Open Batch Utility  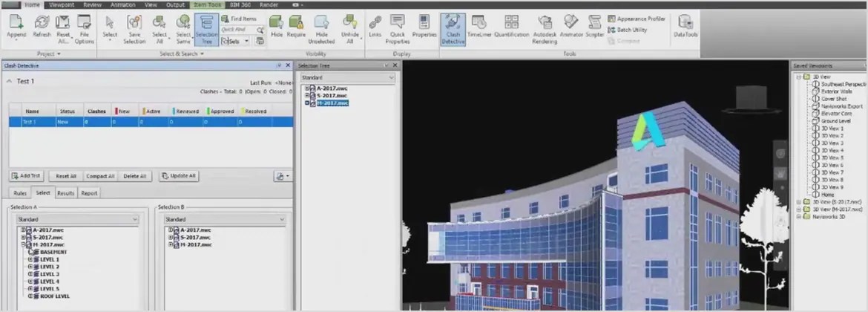click(628, 30)
